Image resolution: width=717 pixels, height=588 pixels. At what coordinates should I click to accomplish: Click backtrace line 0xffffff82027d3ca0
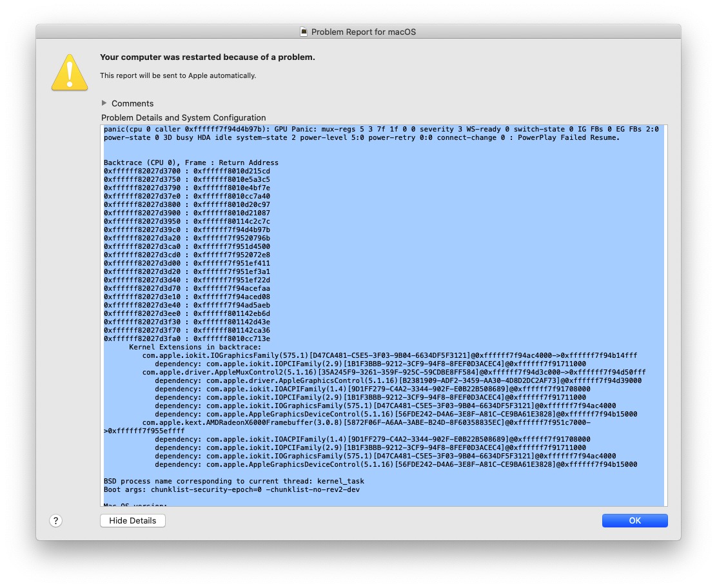tap(187, 246)
